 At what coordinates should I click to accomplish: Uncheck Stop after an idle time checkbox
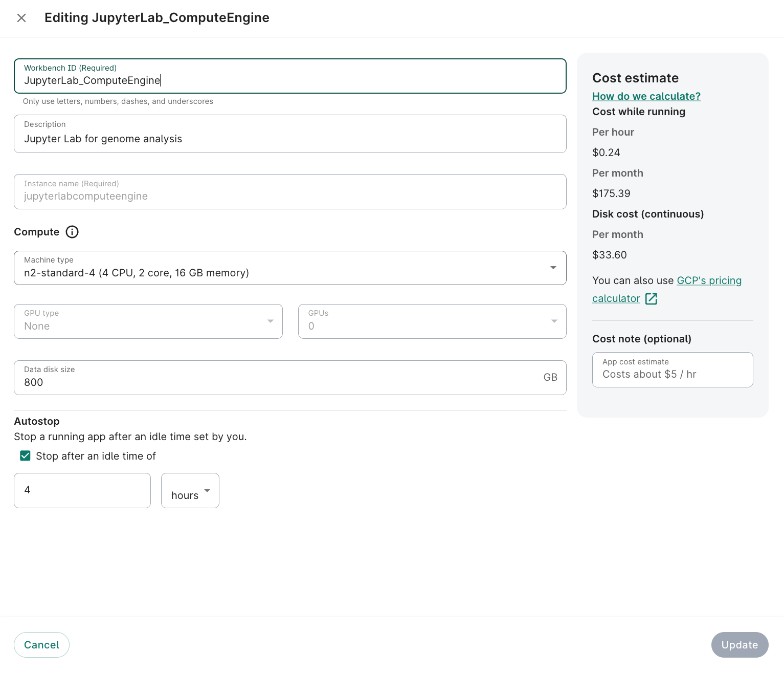(x=25, y=455)
